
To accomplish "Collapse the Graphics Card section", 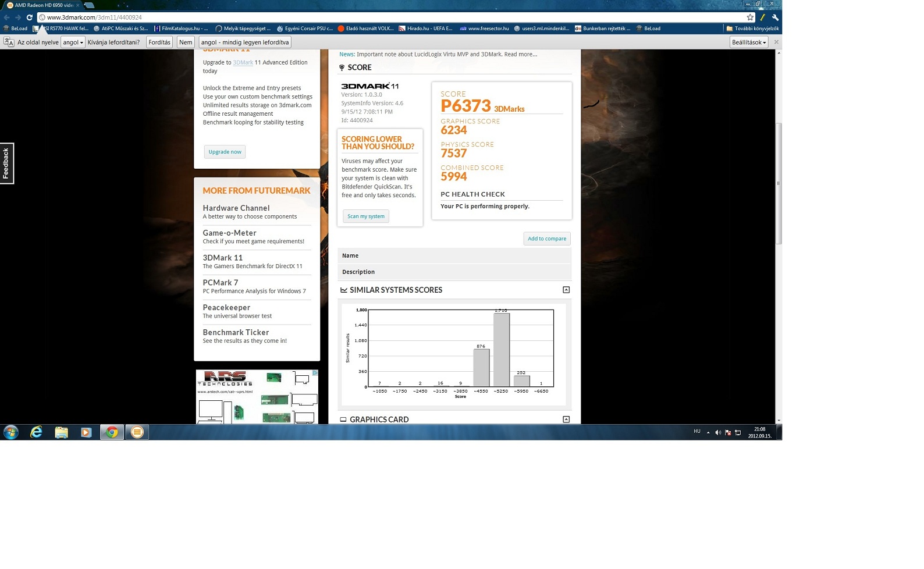I will click(x=566, y=419).
